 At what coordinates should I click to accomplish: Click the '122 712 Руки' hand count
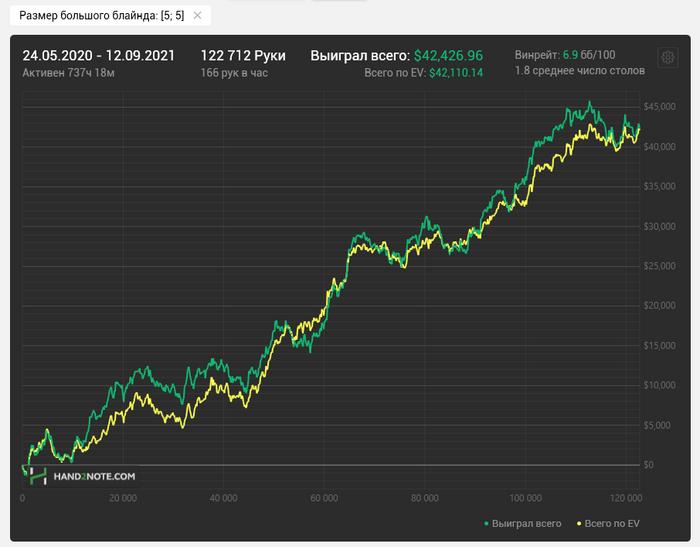click(x=243, y=55)
